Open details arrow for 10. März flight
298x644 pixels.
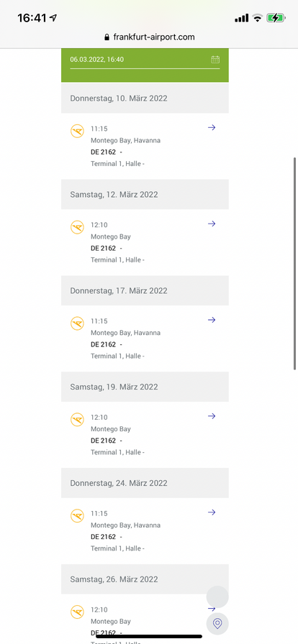coord(212,128)
